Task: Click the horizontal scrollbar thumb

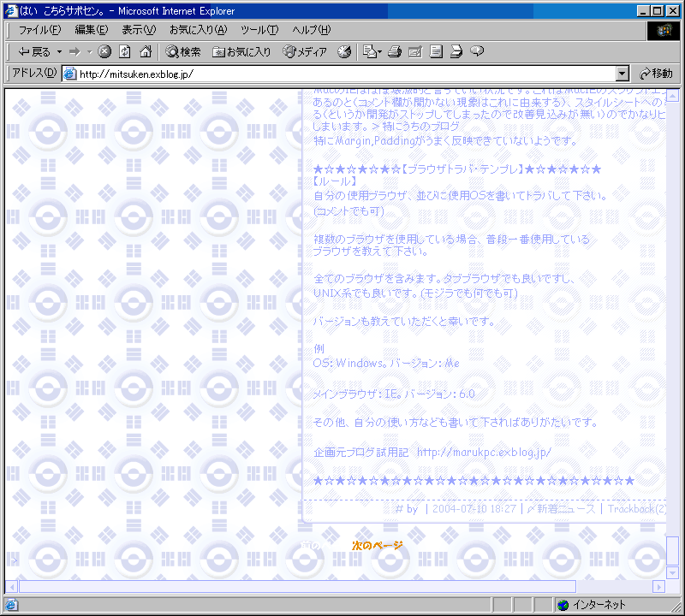Action: (297, 587)
